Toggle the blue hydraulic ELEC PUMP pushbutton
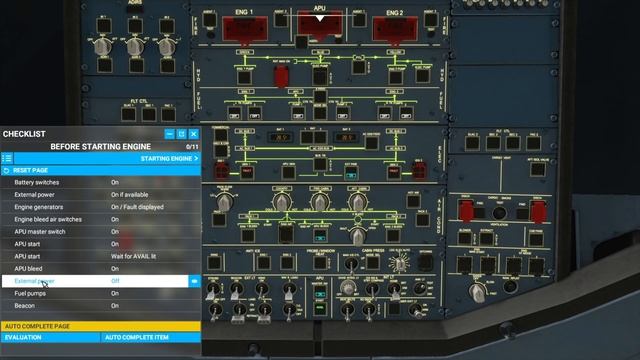 pos(320,76)
